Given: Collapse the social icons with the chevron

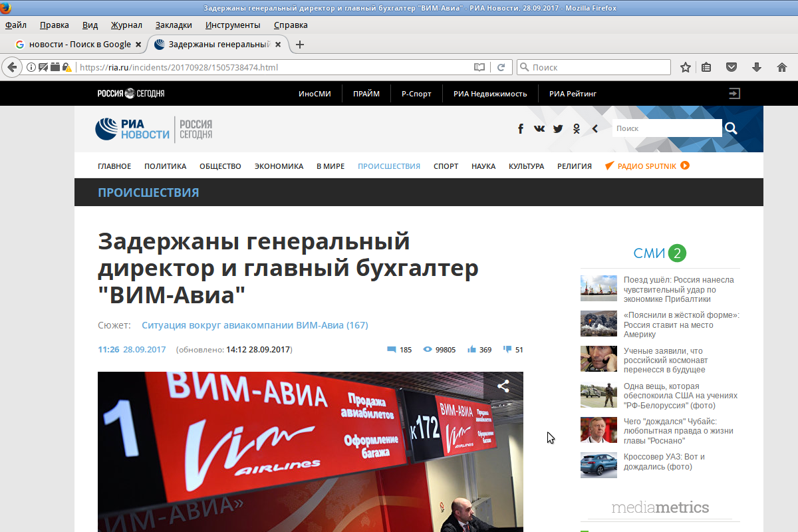Looking at the screenshot, I should pos(595,129).
